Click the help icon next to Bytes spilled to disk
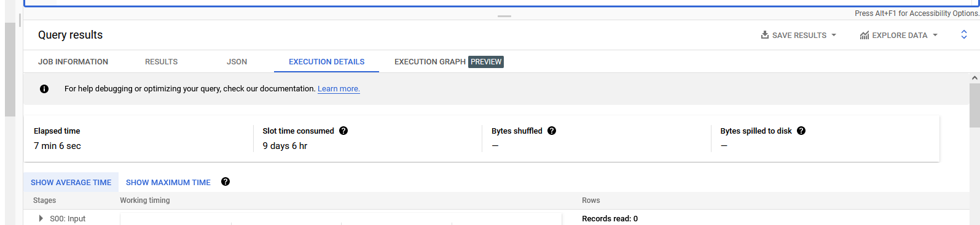This screenshot has width=980, height=225. point(801,131)
